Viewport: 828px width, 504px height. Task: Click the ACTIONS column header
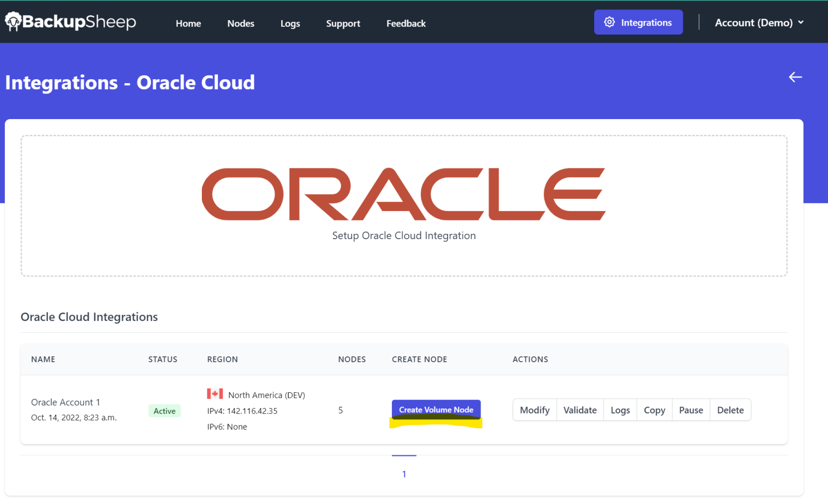tap(530, 359)
